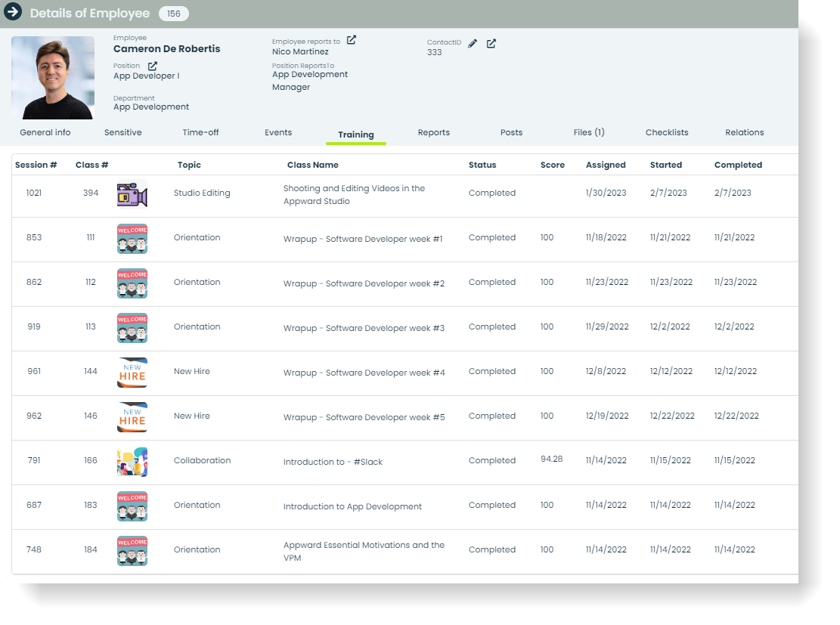Open the ContactID external link icon

(x=491, y=44)
